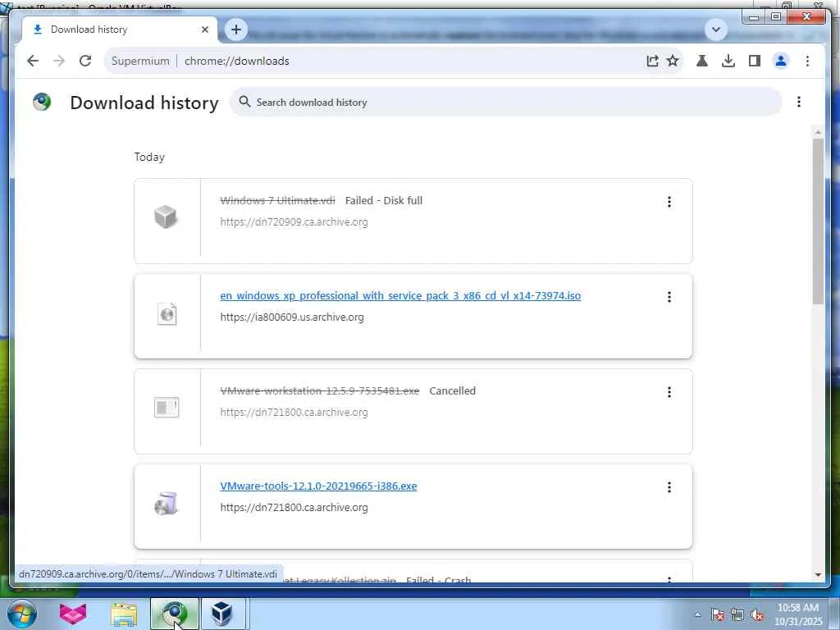This screenshot has height=630, width=840.
Task: Show hidden system tray icons
Action: click(x=697, y=614)
